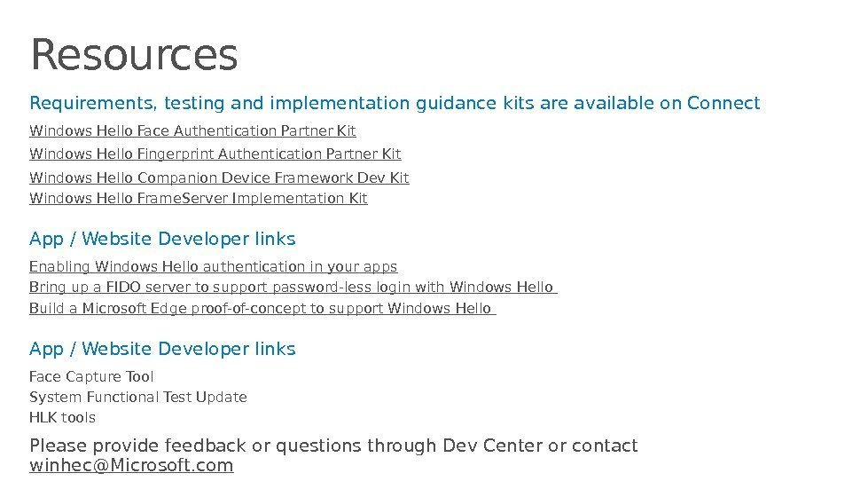868x489 pixels.
Task: Click Windows Hello Companion Device Framework Dev Kit
Action: click(x=219, y=177)
